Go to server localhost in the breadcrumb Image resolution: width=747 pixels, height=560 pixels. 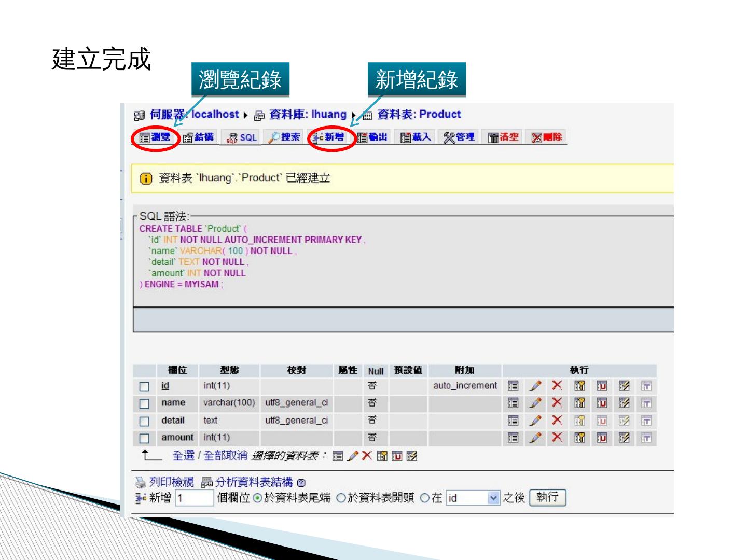point(195,115)
